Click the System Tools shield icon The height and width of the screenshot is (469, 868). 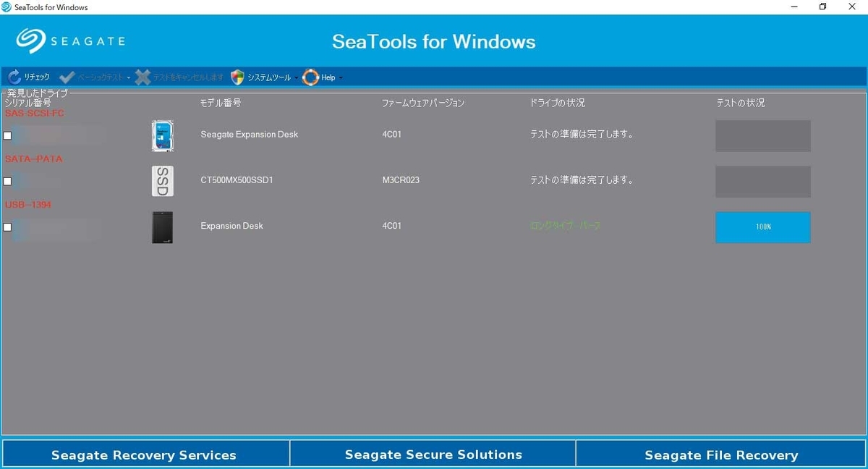tap(237, 77)
